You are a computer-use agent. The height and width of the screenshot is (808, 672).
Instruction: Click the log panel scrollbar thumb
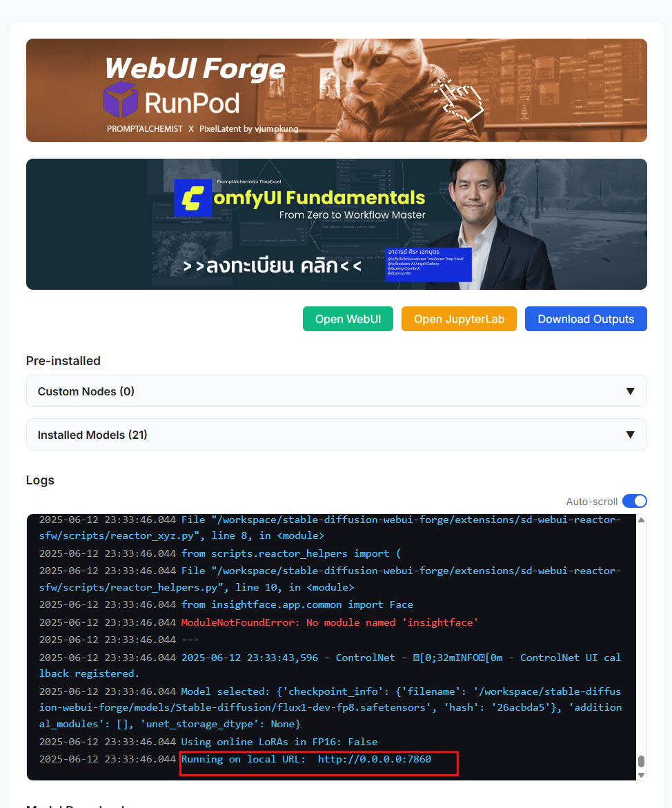pyautogui.click(x=641, y=761)
